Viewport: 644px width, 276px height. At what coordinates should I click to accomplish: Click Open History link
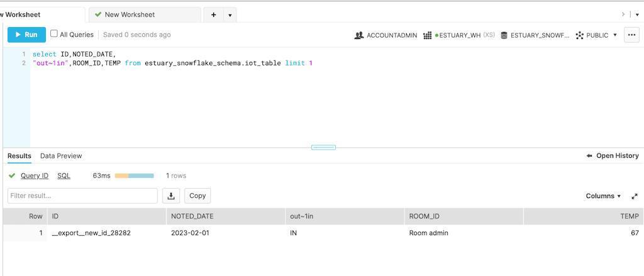click(x=613, y=156)
